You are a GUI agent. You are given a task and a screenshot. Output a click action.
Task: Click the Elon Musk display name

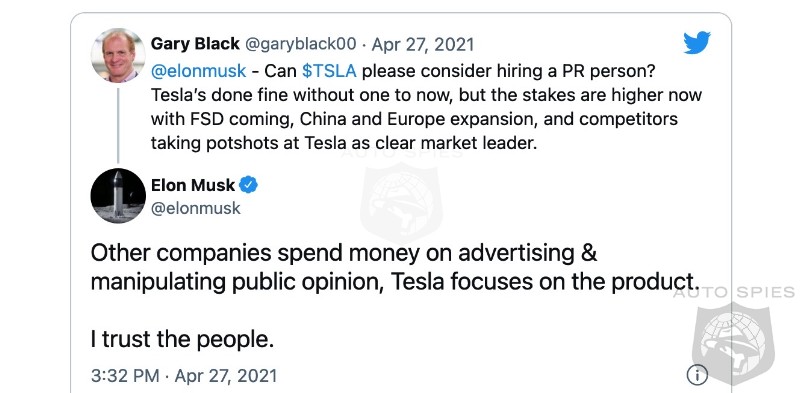pos(193,185)
